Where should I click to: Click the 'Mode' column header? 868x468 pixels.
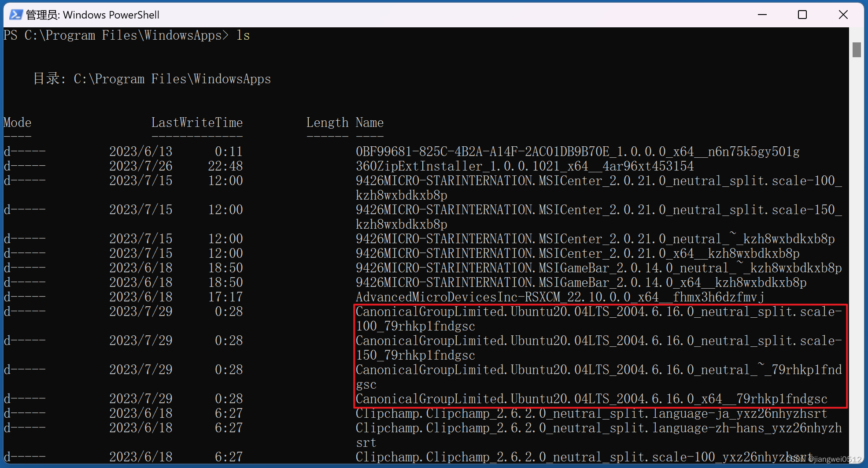coord(18,123)
